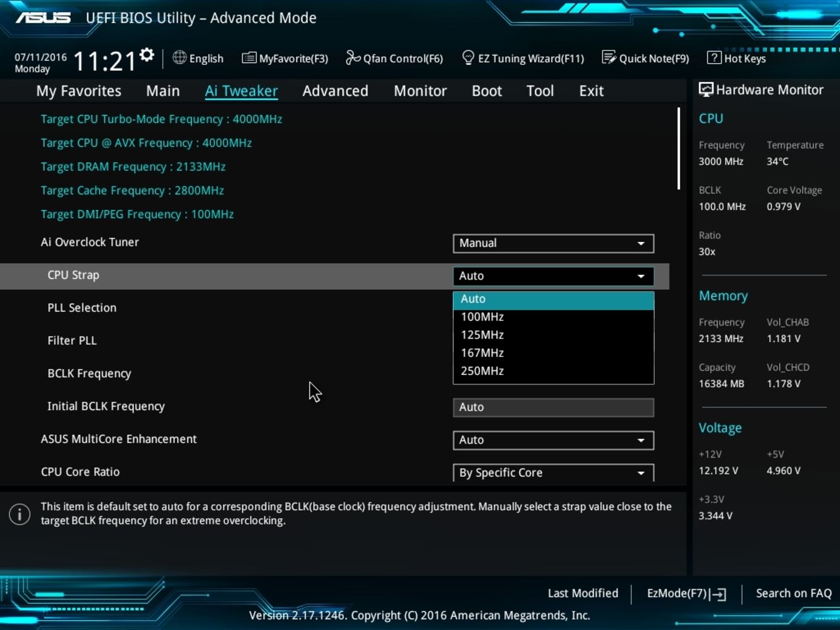840x630 pixels.
Task: Click BCLK value 100.0 MHz
Action: [722, 206]
